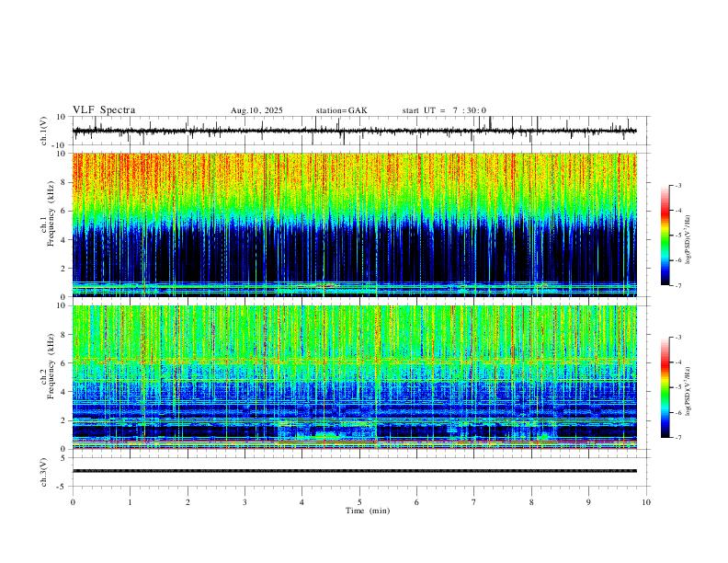
Task: Click the ch.3 black signal band
Action: tap(354, 471)
